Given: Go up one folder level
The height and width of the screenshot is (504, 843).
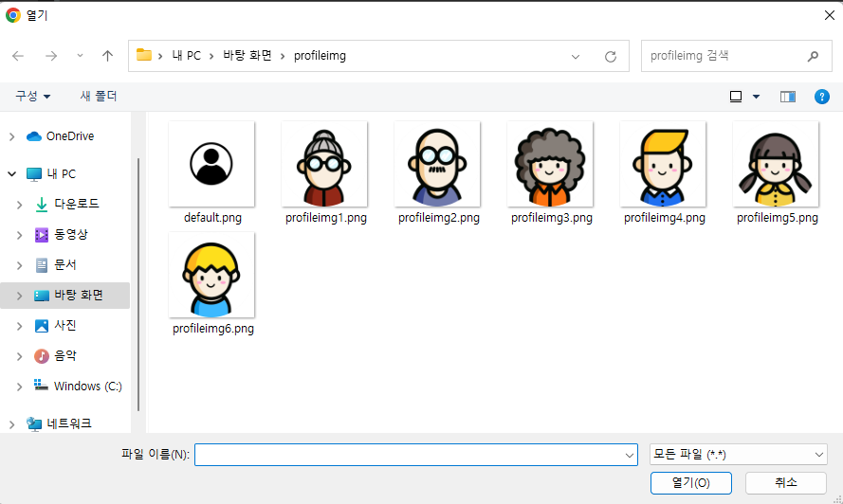Looking at the screenshot, I should pyautogui.click(x=107, y=56).
